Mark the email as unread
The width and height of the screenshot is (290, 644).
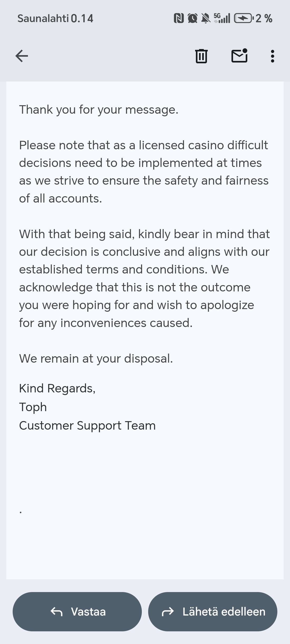239,56
